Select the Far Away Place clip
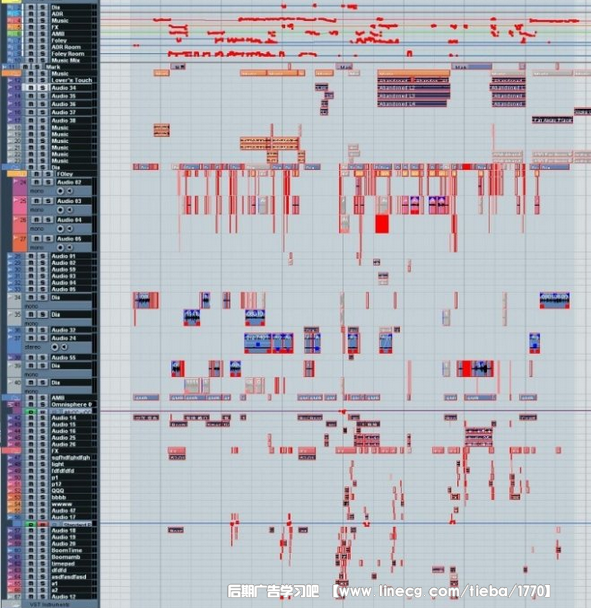Screen dimensions: 591x608 coord(552,120)
